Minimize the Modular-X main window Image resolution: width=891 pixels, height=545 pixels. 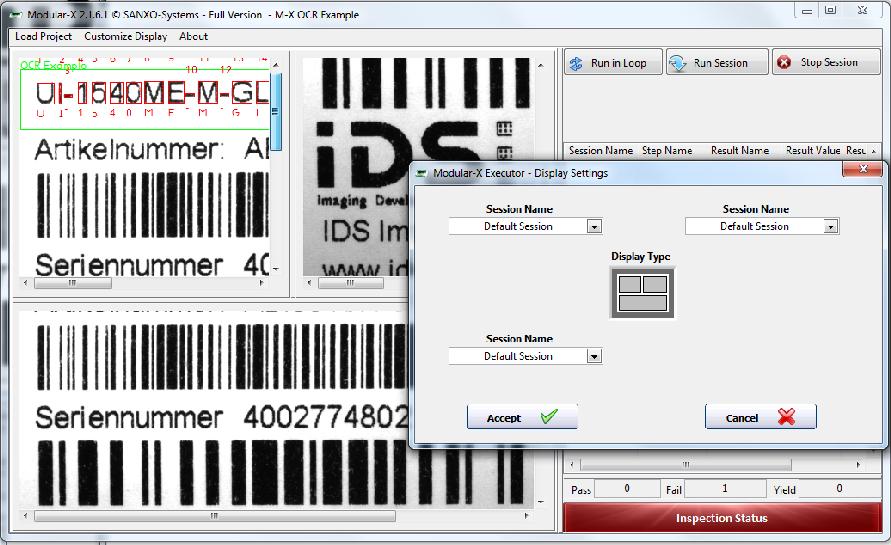tap(807, 11)
